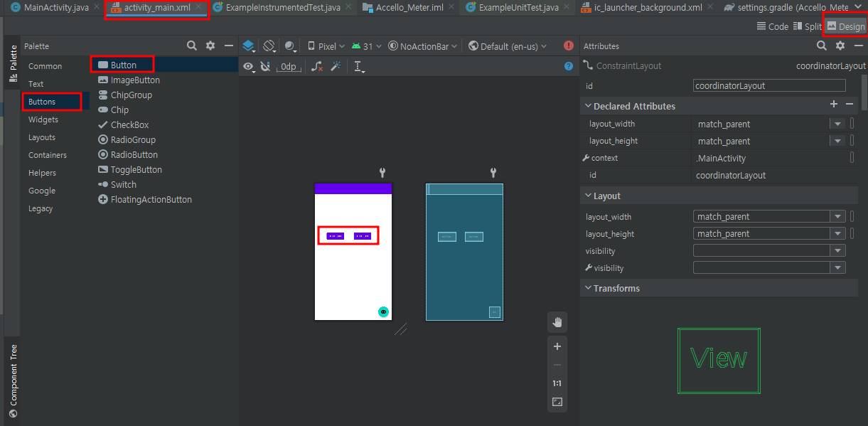Viewport: 868px width, 426px height.
Task: Open Palette settings gear icon
Action: coord(210,46)
